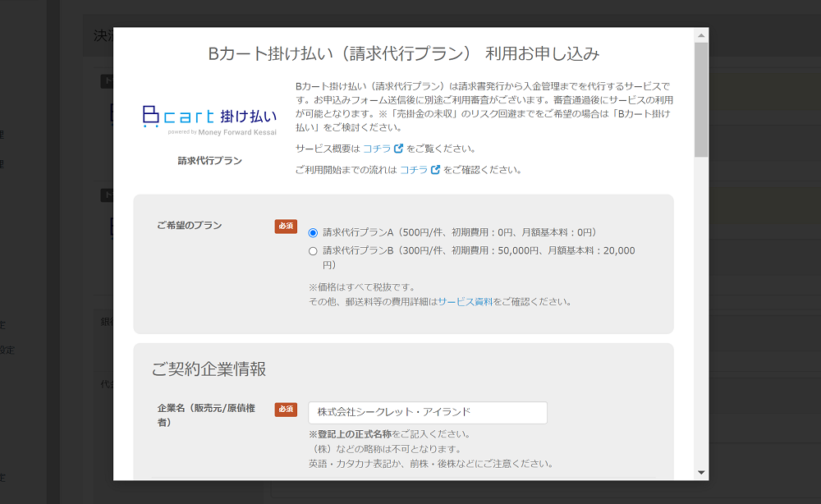The width and height of the screenshot is (821, 504).
Task: Open the サービス資料 link
Action: (465, 302)
